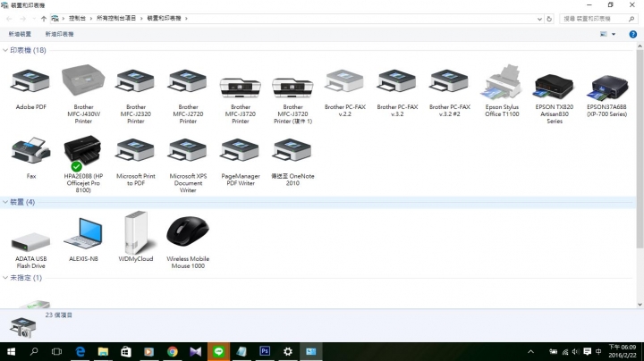Select Brother PC-FAX v.2.2

point(345,81)
